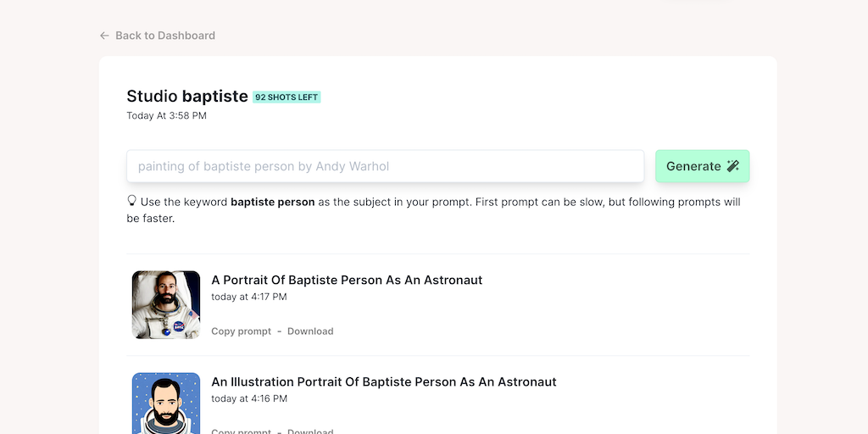868x434 pixels.
Task: Click the magic wand icon on Generate
Action: 733,166
